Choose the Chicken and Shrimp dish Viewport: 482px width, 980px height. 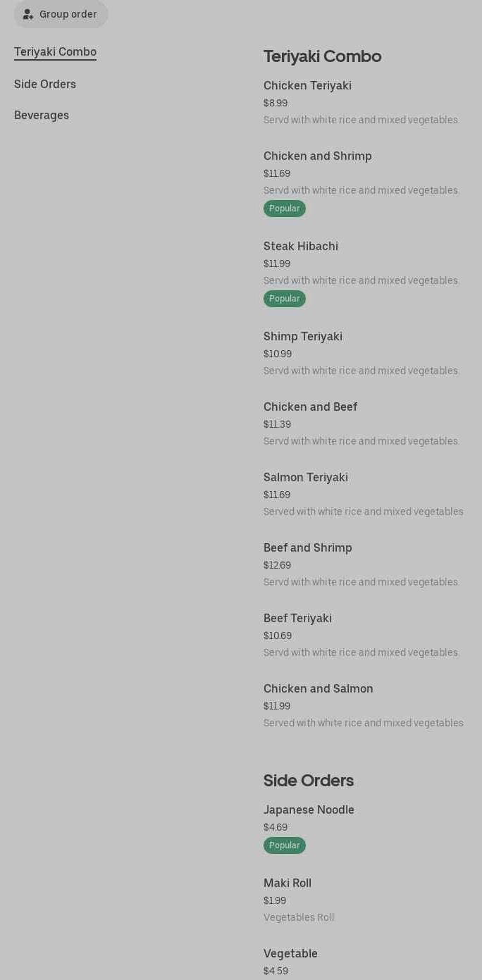click(317, 156)
